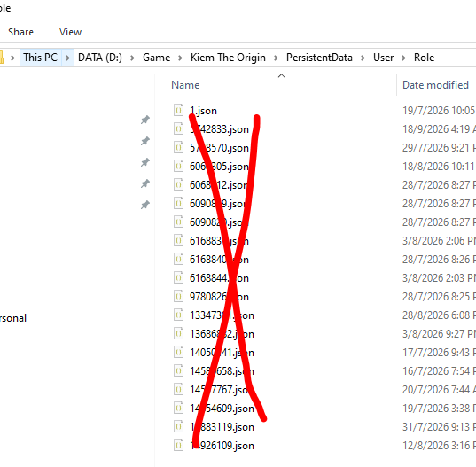Select the file icon next to 6168840
This screenshot has height=467, width=476.
click(x=178, y=259)
